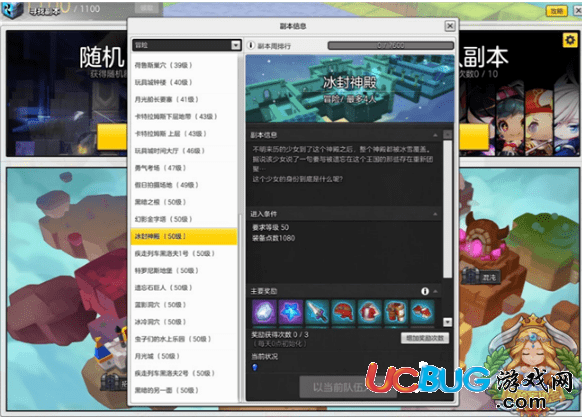Select the white crystal reward icon

(x=264, y=312)
